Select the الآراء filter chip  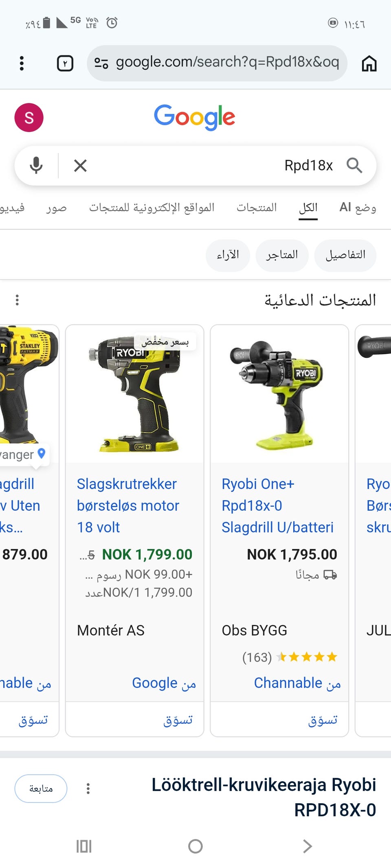coord(228,255)
